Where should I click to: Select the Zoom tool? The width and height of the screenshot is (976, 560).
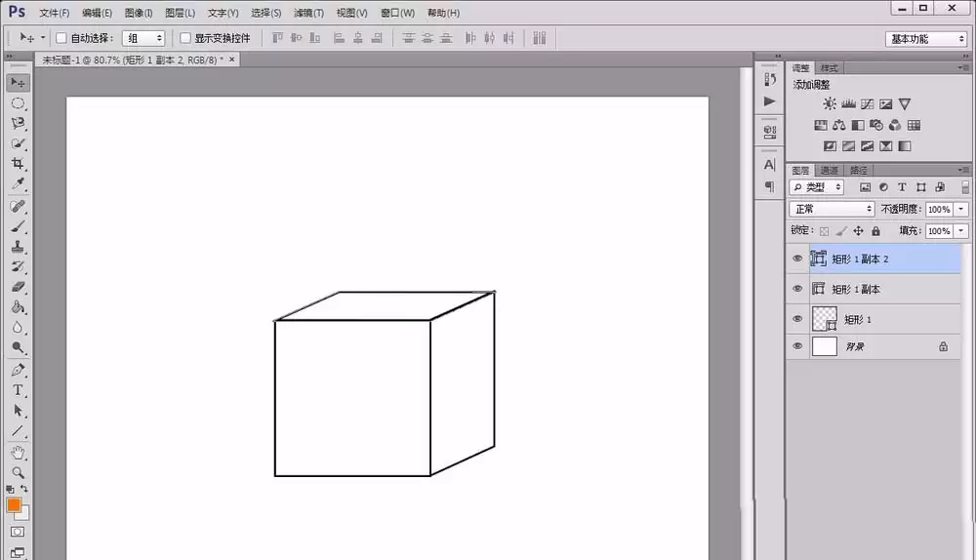18,473
